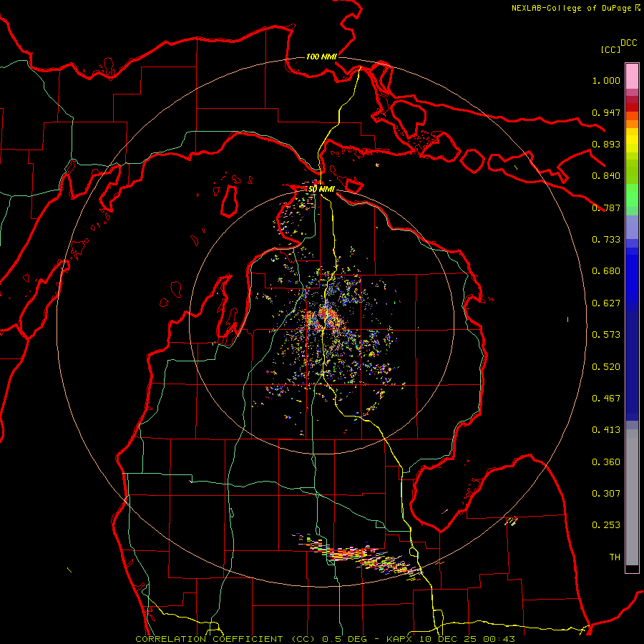Select the 0.787 legend value
The image size is (644, 644).
point(606,208)
